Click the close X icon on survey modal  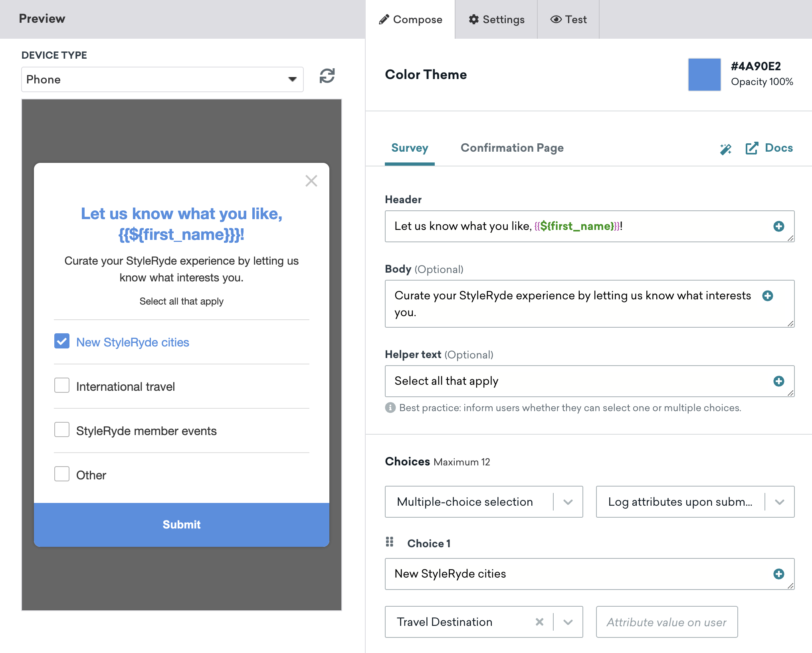[311, 180]
